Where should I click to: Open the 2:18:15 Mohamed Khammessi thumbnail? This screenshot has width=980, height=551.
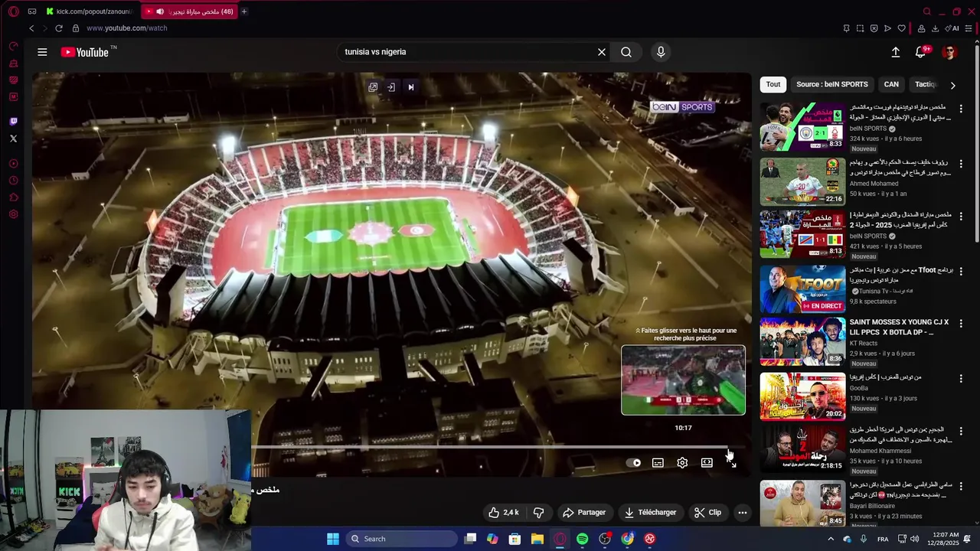point(802,451)
